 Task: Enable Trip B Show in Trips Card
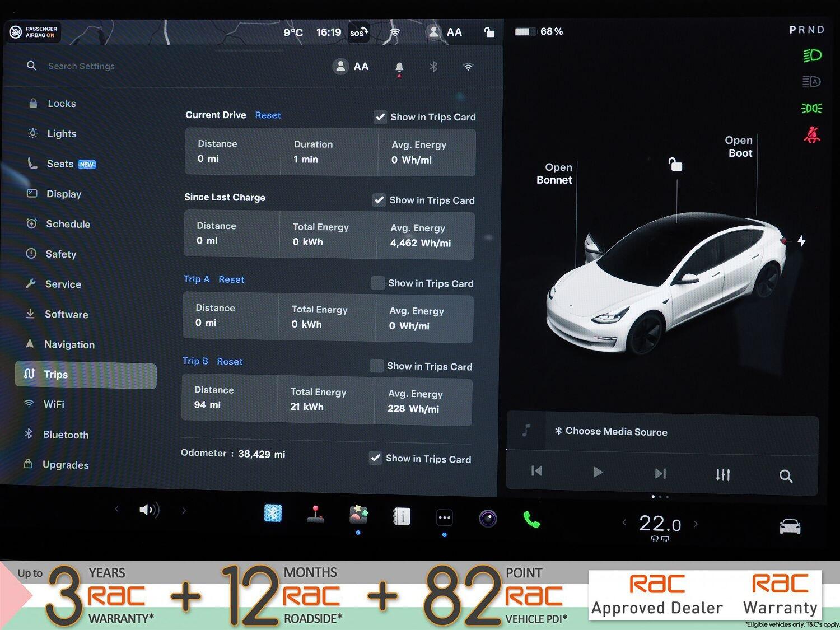click(377, 366)
